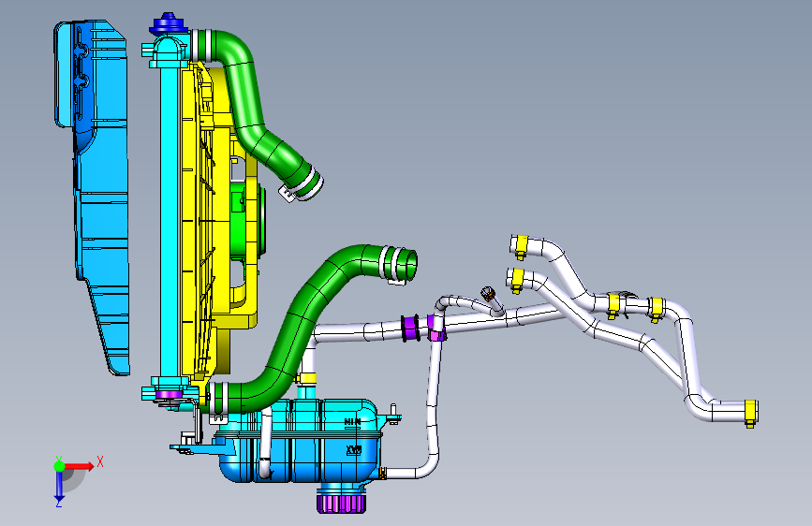Screen dimensions: 812x526
Task: Click the green Y axis dot of triad
Action: coord(59,466)
